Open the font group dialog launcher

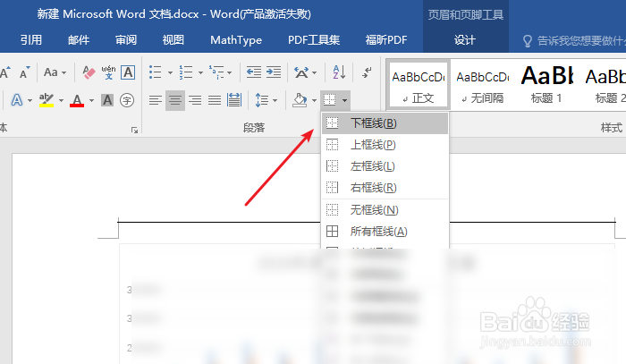click(x=134, y=130)
